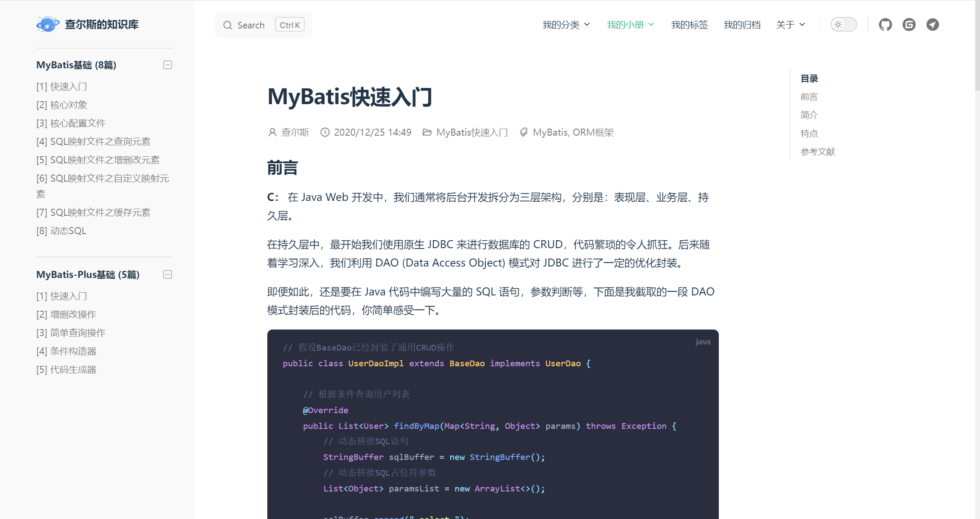Viewport: 980px width, 519px height.
Task: Jump to 前言 in table of contents
Action: click(809, 97)
